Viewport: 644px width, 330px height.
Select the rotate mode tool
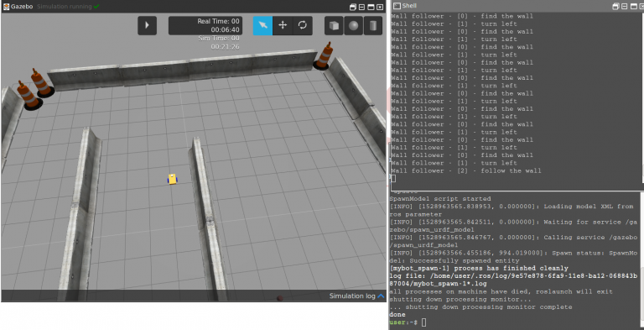click(x=302, y=25)
